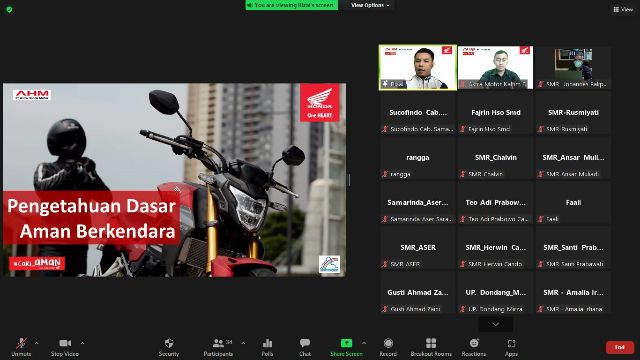Screen dimensions: 640x360
Task: Click the muted mic icon on SMR ASER label
Action: tap(385, 264)
